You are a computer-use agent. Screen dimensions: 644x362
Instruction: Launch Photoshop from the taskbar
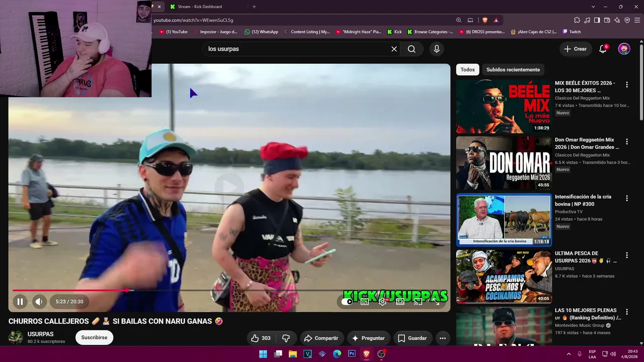click(x=352, y=354)
